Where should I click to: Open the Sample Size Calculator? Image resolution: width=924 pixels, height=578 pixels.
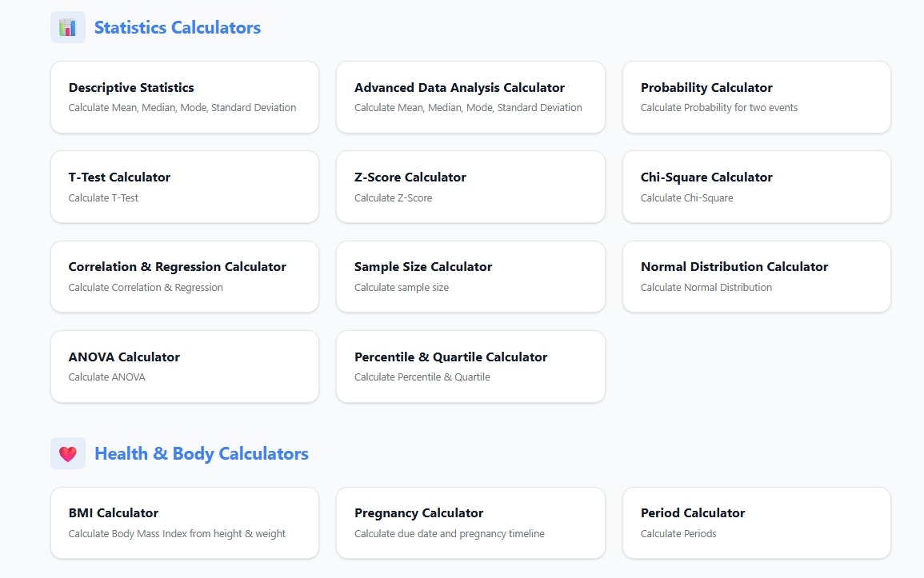point(470,276)
